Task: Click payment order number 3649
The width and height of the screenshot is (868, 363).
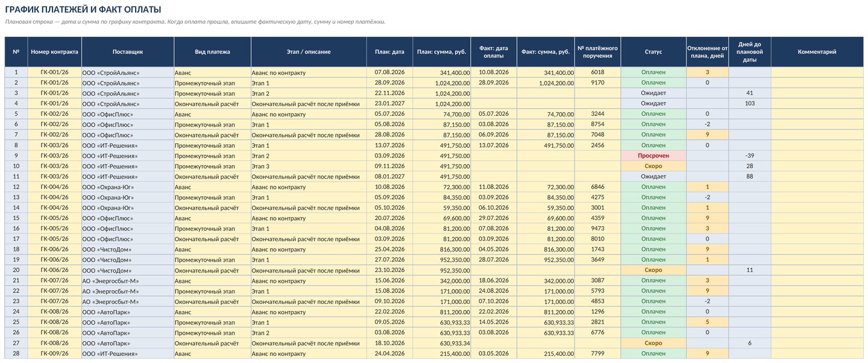Action: pos(597,259)
